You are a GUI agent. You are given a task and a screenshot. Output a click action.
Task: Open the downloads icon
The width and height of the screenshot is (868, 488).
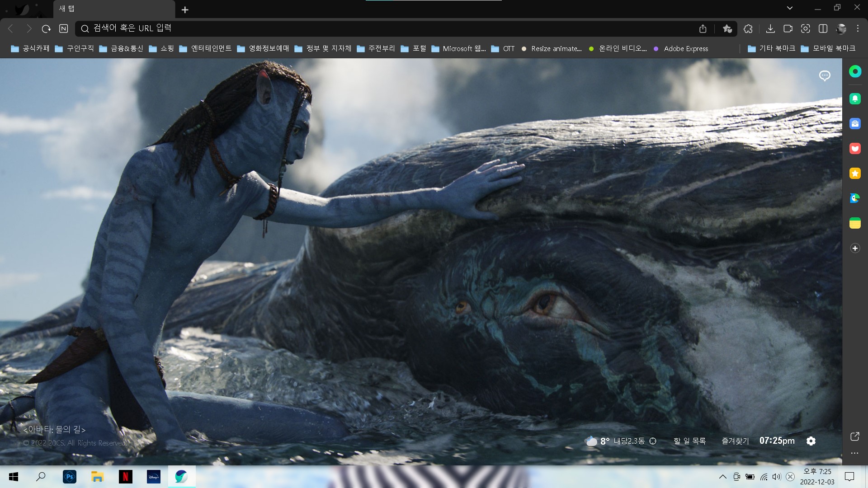[770, 28]
